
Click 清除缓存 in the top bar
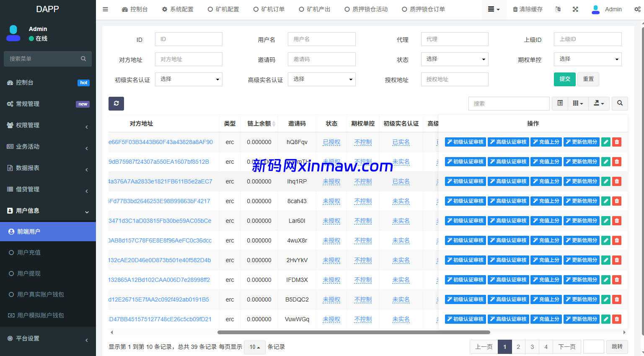pos(528,9)
